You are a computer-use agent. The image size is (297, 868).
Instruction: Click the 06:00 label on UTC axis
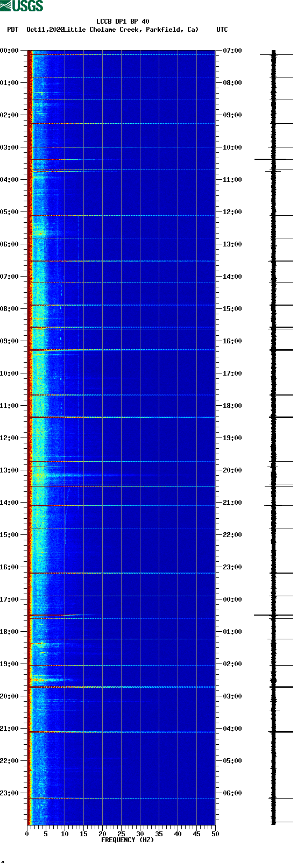[x=232, y=793]
